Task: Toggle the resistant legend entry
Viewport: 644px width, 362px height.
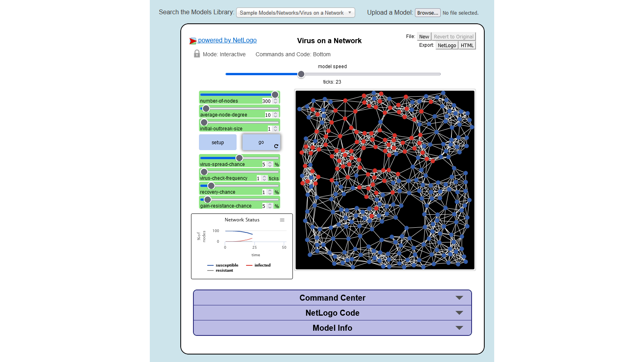Action: (x=220, y=271)
